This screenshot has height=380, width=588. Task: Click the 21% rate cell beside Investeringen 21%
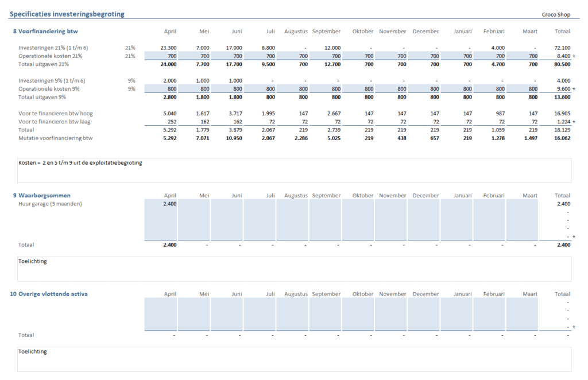coord(130,48)
